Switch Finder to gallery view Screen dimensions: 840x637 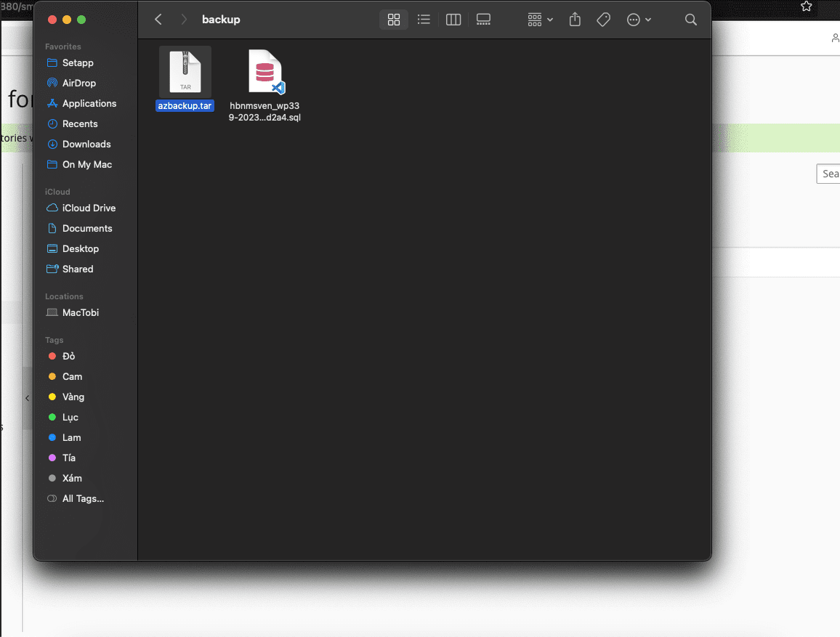tap(483, 20)
